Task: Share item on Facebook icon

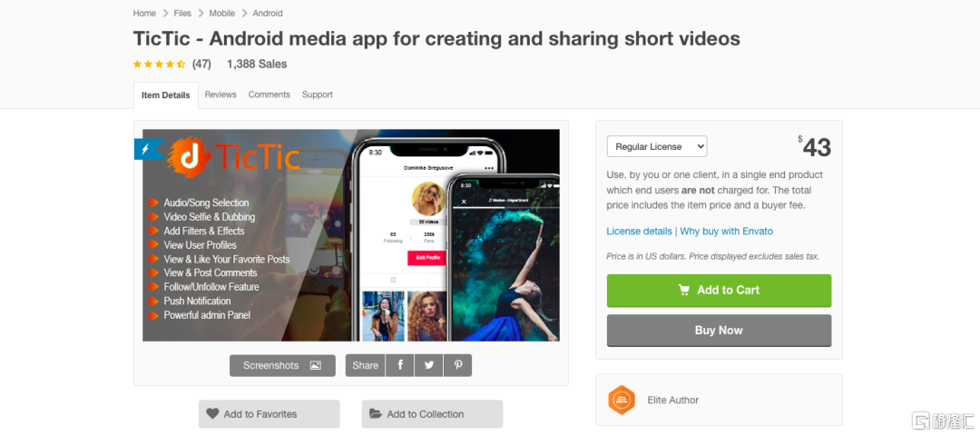Action: (x=400, y=365)
